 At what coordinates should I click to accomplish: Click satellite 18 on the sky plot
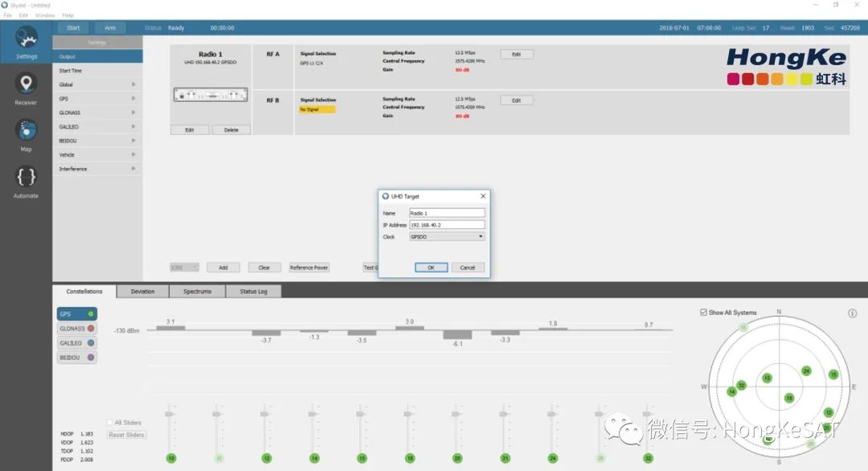[x=789, y=398]
